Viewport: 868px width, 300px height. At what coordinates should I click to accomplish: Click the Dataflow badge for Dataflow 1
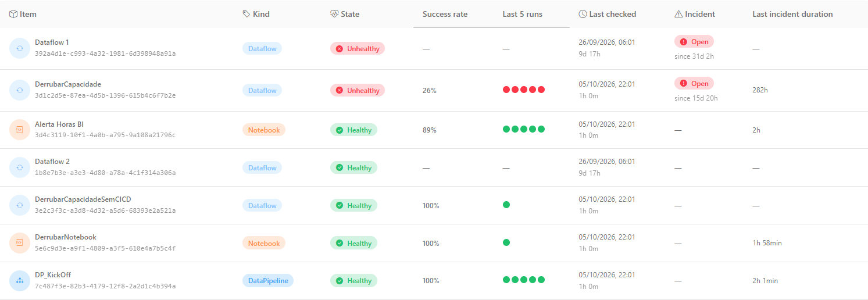coord(262,48)
